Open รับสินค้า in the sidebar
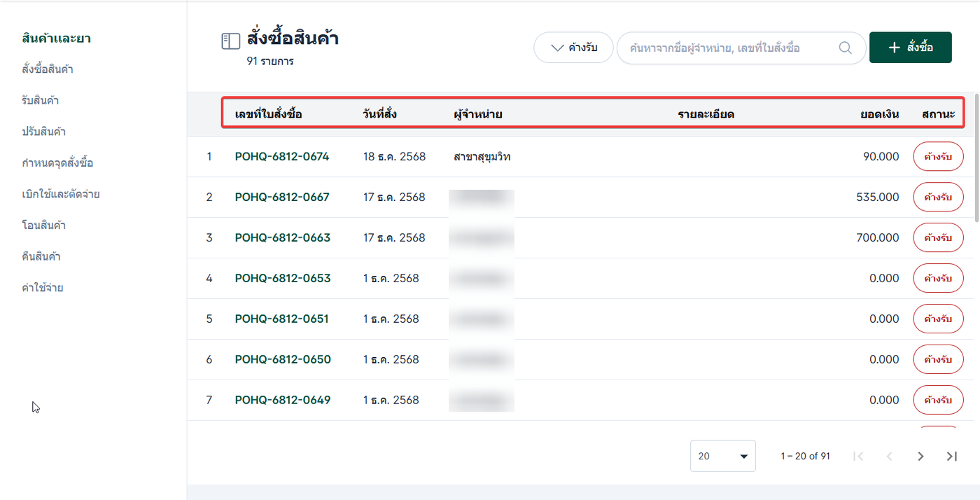Viewport: 980px width, 500px height. click(x=40, y=100)
